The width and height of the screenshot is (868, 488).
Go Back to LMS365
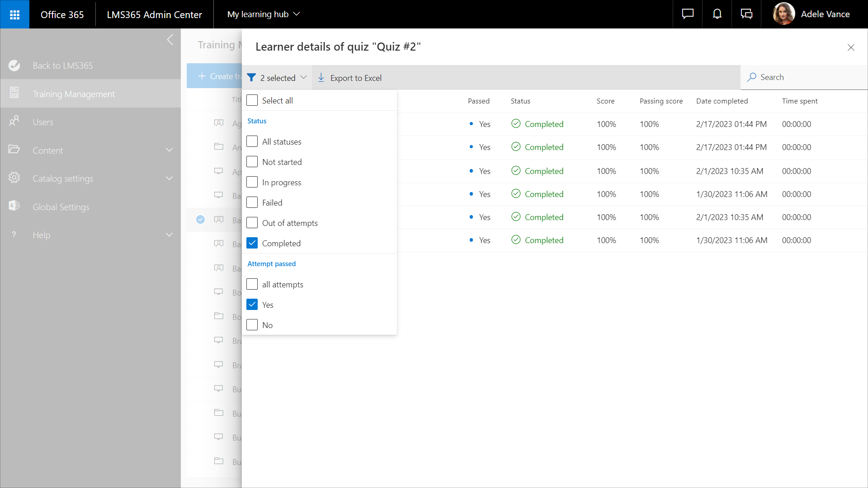63,66
